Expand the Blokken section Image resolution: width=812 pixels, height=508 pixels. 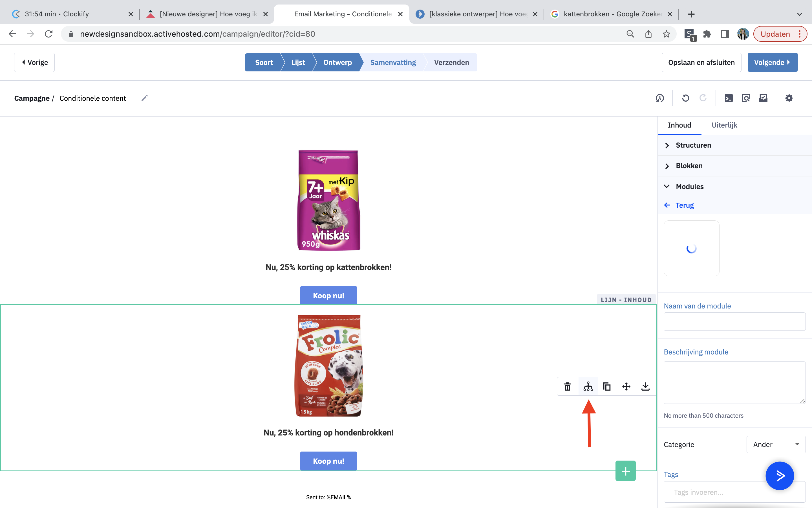[734, 166]
